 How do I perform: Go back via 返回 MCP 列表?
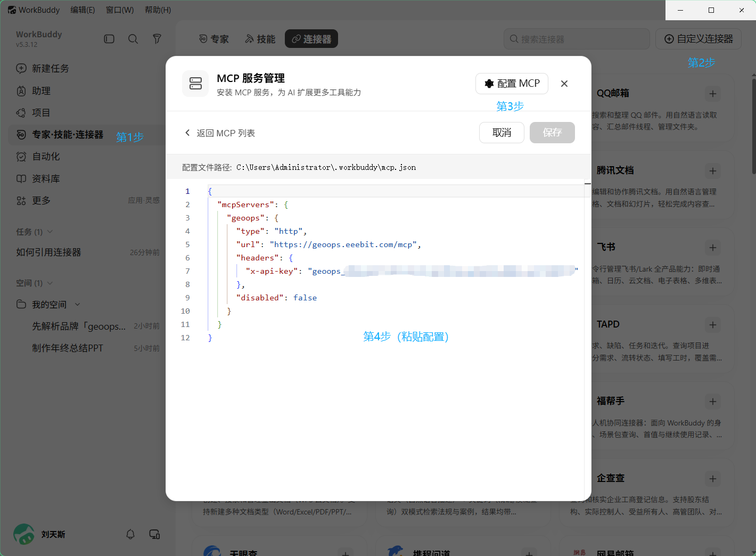click(x=220, y=133)
